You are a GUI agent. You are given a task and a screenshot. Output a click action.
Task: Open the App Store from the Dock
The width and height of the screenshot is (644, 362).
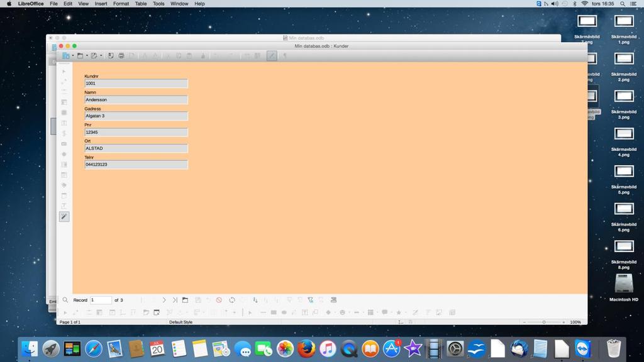[x=391, y=349]
